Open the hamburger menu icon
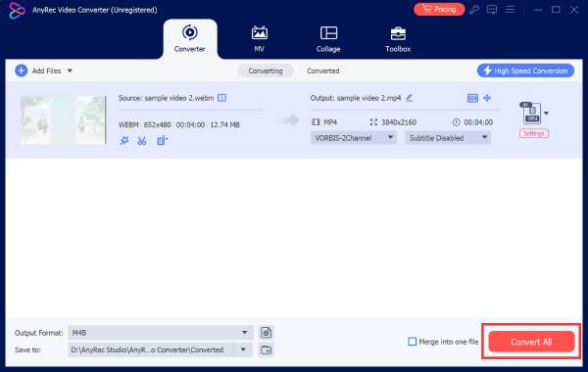This screenshot has height=372, width=588. pyautogui.click(x=510, y=10)
